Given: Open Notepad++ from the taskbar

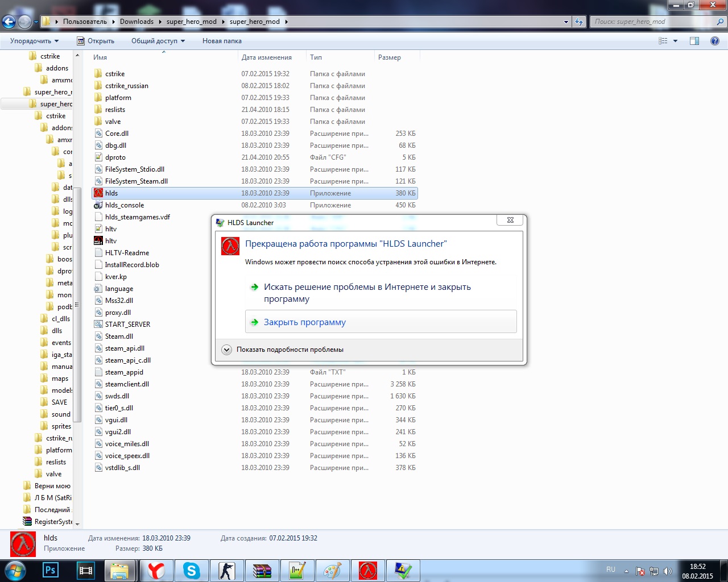Looking at the screenshot, I should point(297,570).
